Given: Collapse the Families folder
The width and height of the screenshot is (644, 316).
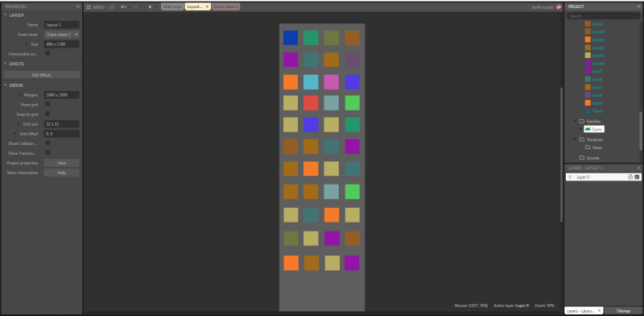Looking at the screenshot, I should click(x=575, y=121).
